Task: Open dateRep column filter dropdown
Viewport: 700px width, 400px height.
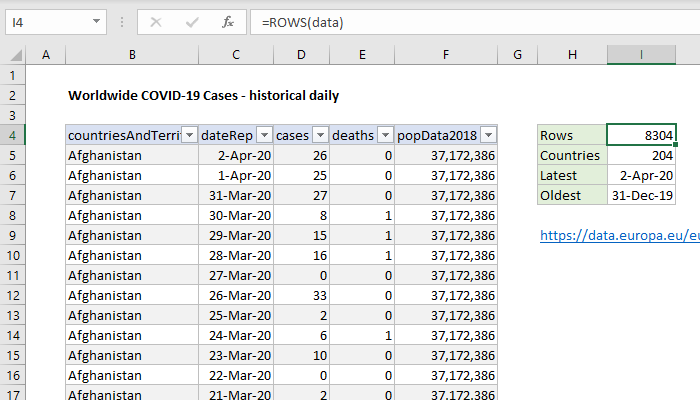Action: click(264, 135)
